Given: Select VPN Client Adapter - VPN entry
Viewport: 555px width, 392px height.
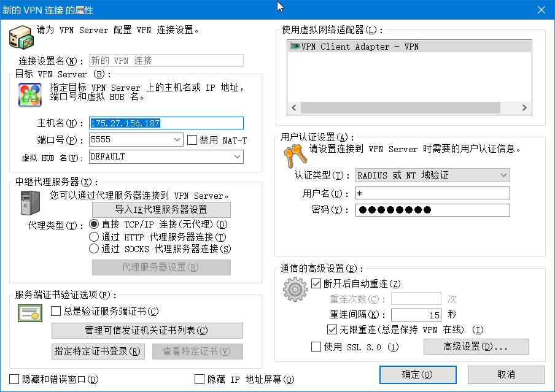Looking at the screenshot, I should (409, 47).
